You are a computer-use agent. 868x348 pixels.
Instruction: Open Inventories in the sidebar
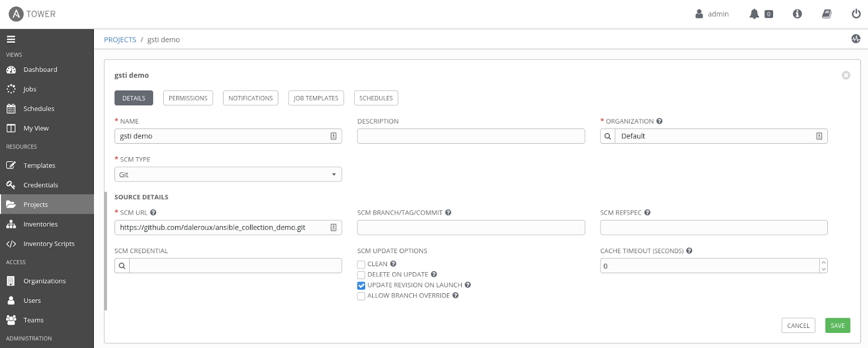point(40,224)
